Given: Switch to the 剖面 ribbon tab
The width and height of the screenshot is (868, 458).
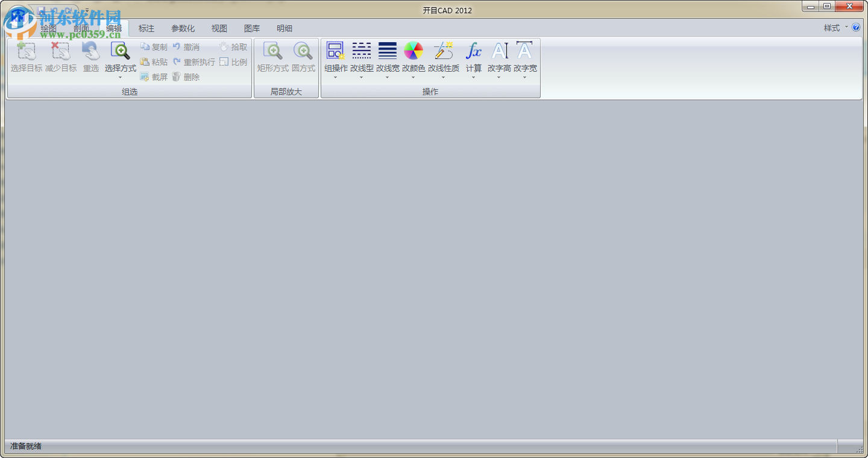Looking at the screenshot, I should 81,28.
